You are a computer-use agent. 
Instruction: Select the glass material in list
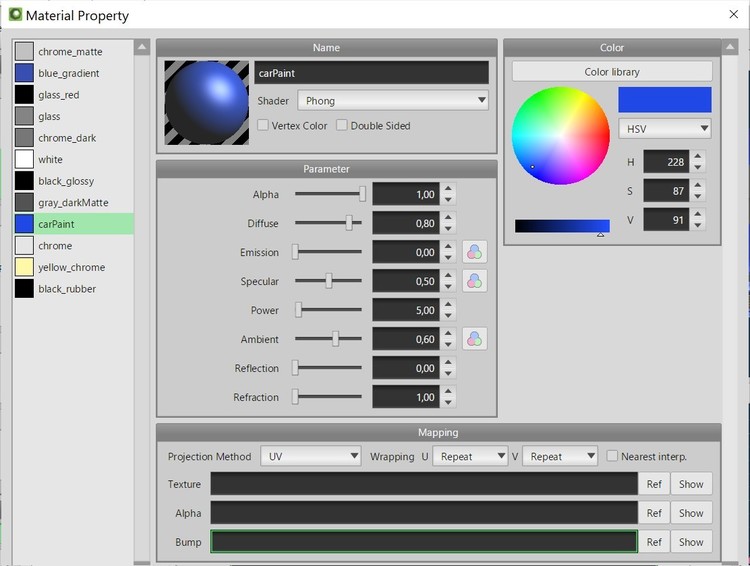click(x=74, y=116)
